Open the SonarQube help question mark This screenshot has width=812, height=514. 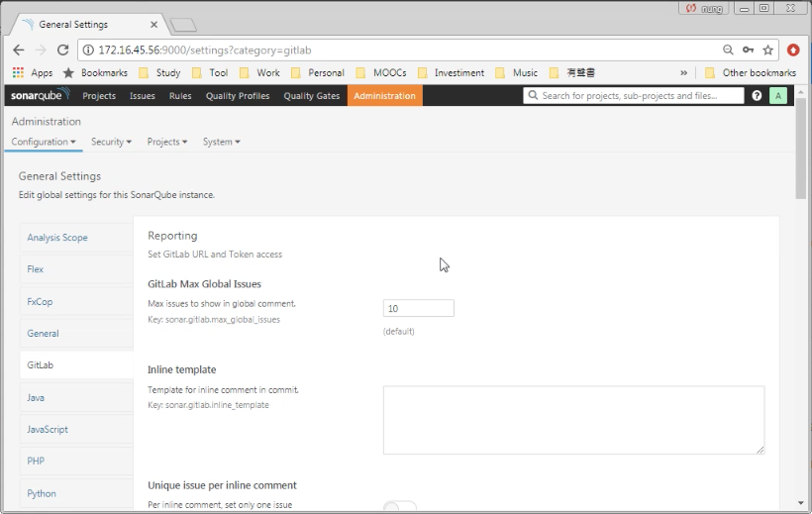click(x=757, y=95)
